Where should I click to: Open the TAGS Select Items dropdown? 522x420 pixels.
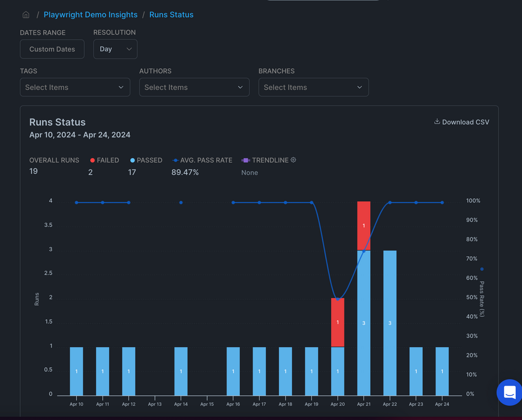(75, 87)
